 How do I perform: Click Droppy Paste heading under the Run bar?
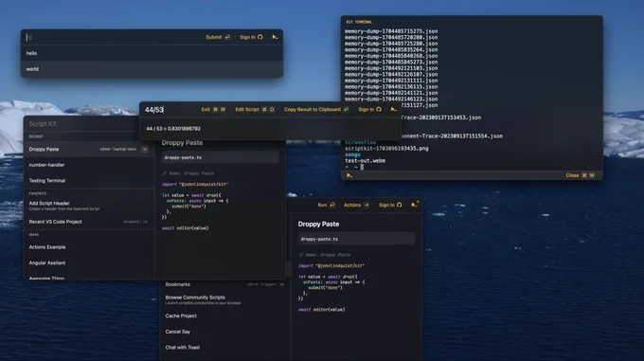tap(318, 224)
